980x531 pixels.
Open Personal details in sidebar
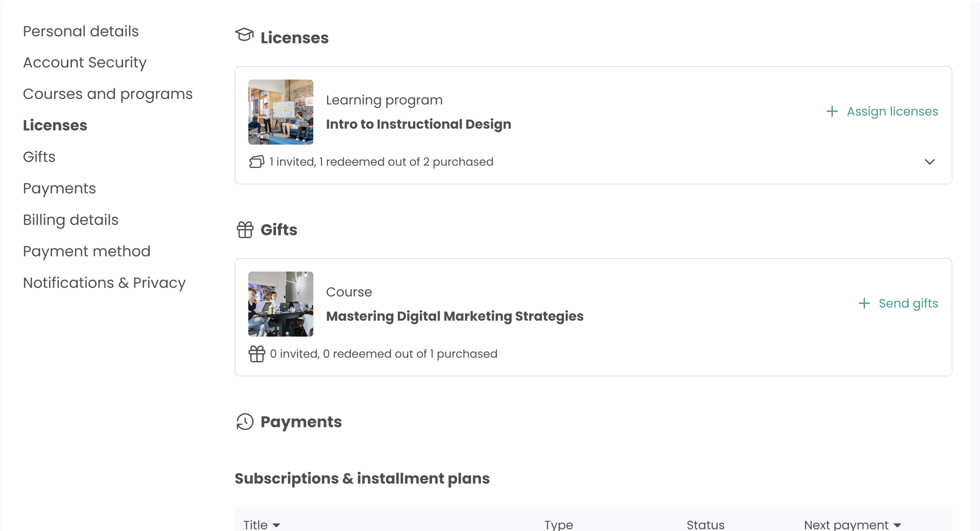81,31
